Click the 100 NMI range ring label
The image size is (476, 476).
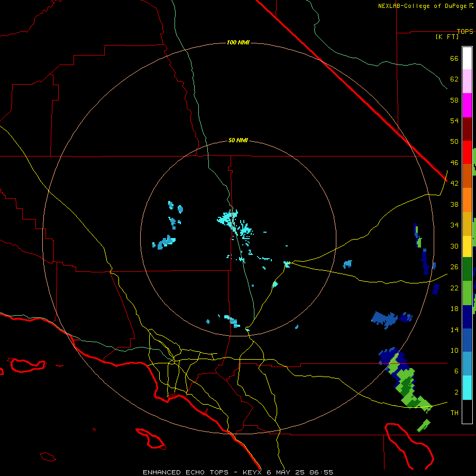point(238,42)
